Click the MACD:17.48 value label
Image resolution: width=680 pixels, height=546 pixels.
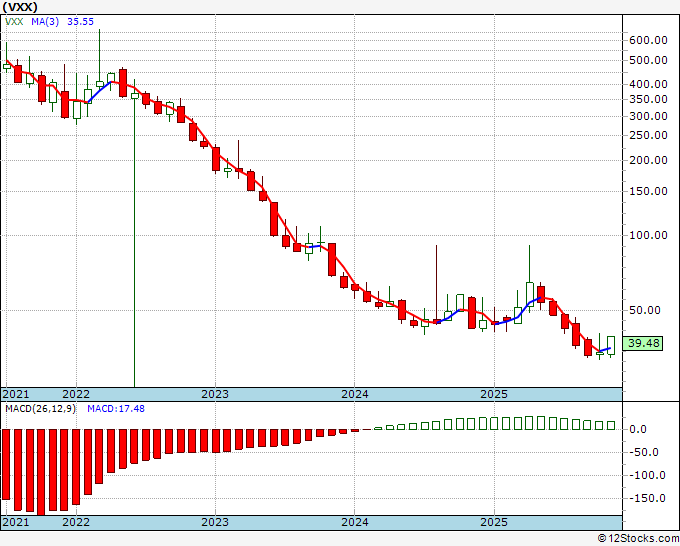point(116,409)
